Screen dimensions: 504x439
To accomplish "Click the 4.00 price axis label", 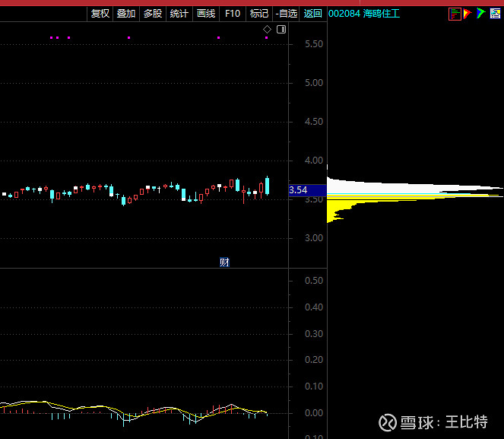I will (314, 161).
